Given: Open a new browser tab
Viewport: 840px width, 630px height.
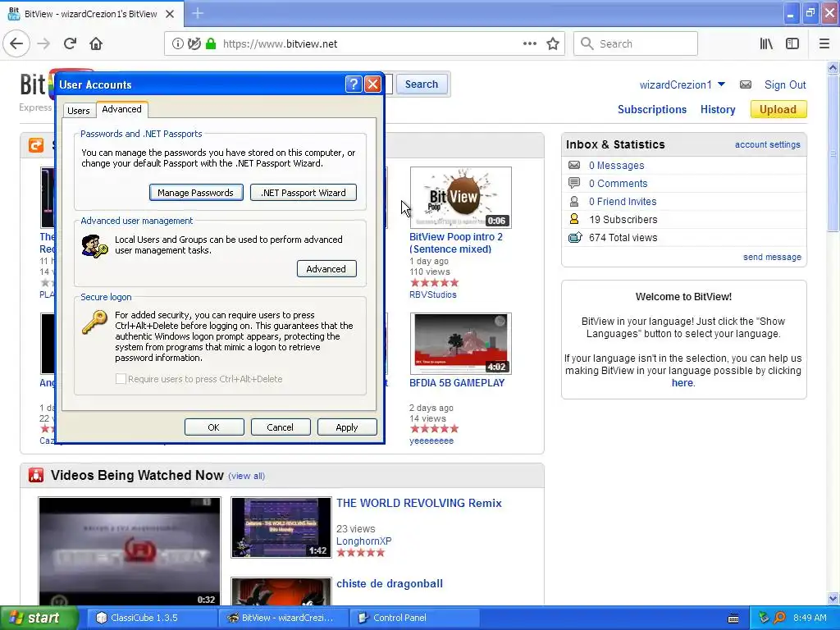Looking at the screenshot, I should coord(198,13).
